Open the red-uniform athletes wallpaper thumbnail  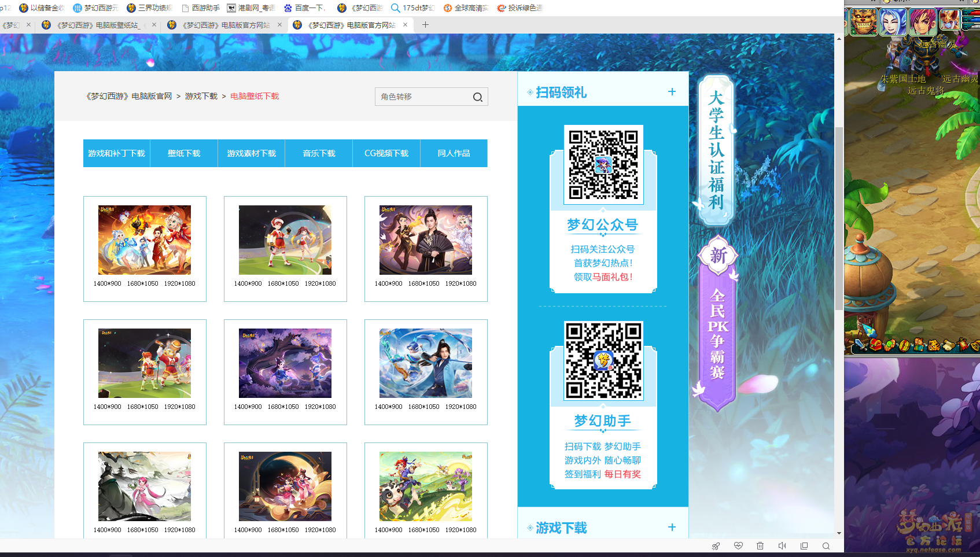click(x=285, y=240)
